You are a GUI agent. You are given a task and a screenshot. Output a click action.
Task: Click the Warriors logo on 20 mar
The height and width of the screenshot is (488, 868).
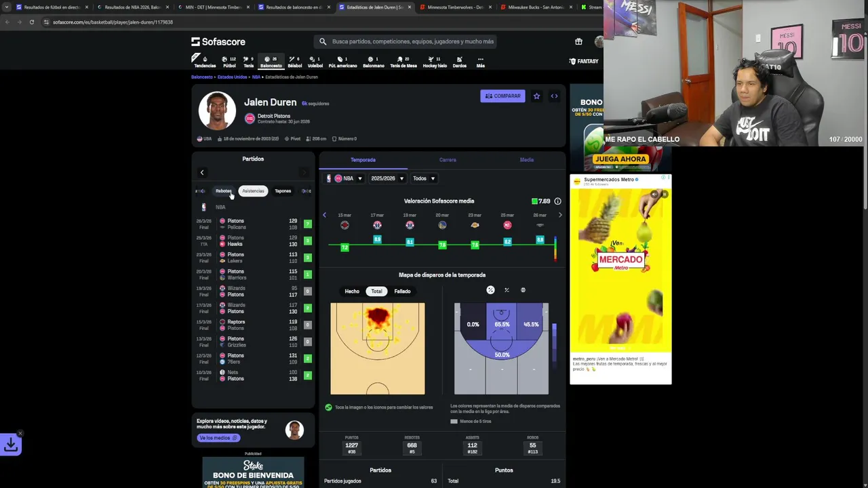pyautogui.click(x=442, y=225)
